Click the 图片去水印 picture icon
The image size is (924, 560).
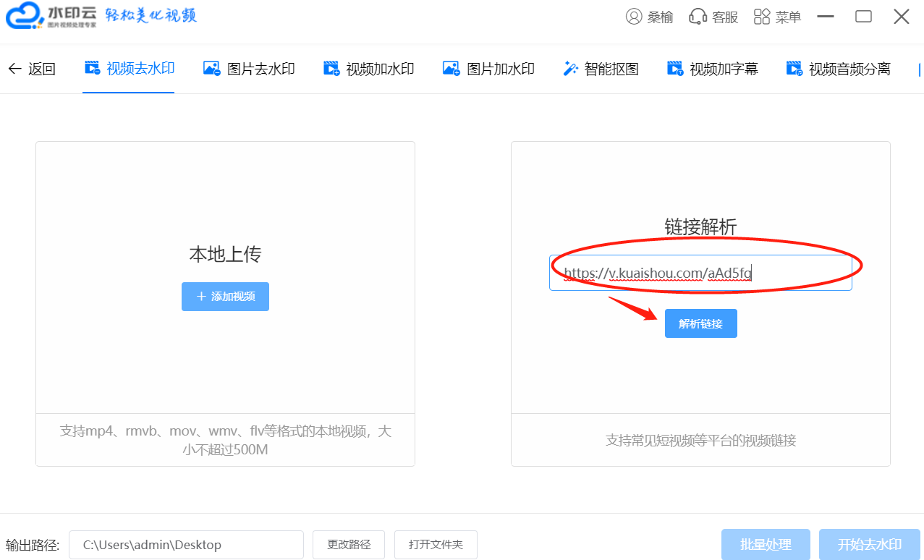pyautogui.click(x=211, y=69)
